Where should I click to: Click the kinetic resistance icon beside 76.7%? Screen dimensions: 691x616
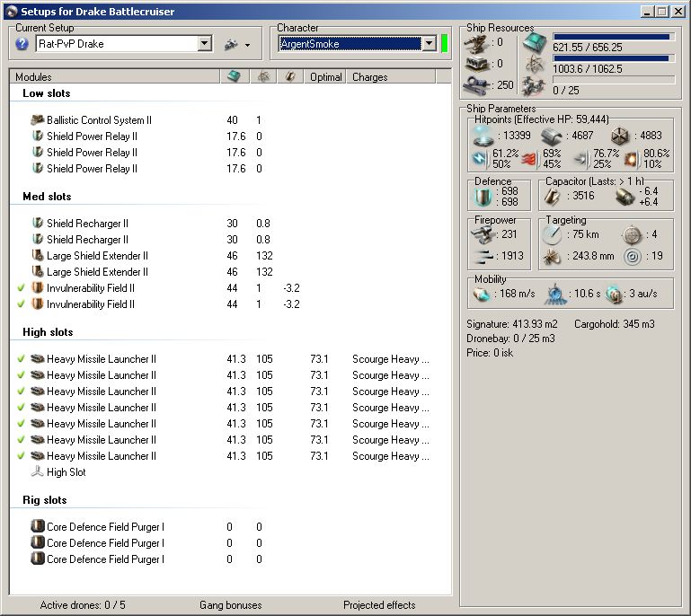click(580, 159)
